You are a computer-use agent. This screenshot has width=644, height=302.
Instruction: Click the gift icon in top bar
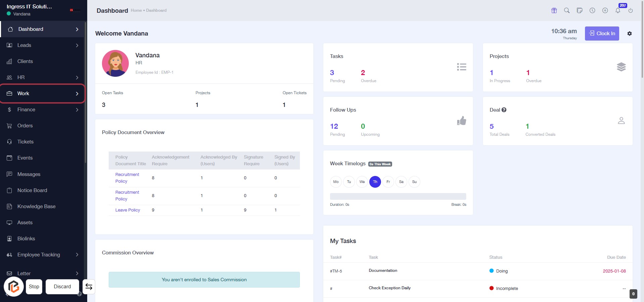coord(554,10)
